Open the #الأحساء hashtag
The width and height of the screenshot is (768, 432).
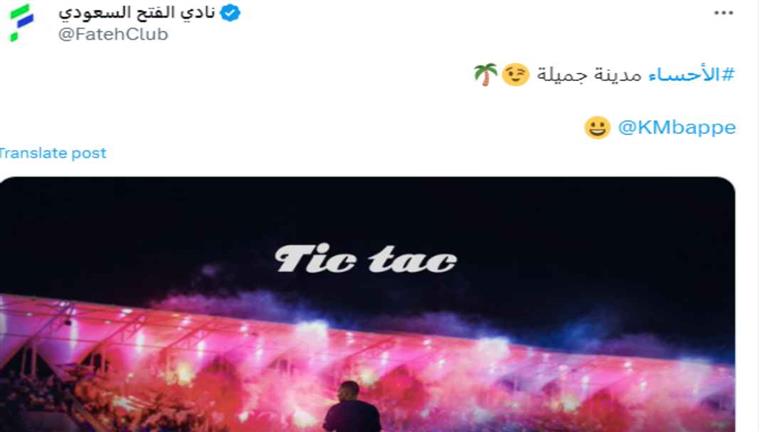click(691, 75)
